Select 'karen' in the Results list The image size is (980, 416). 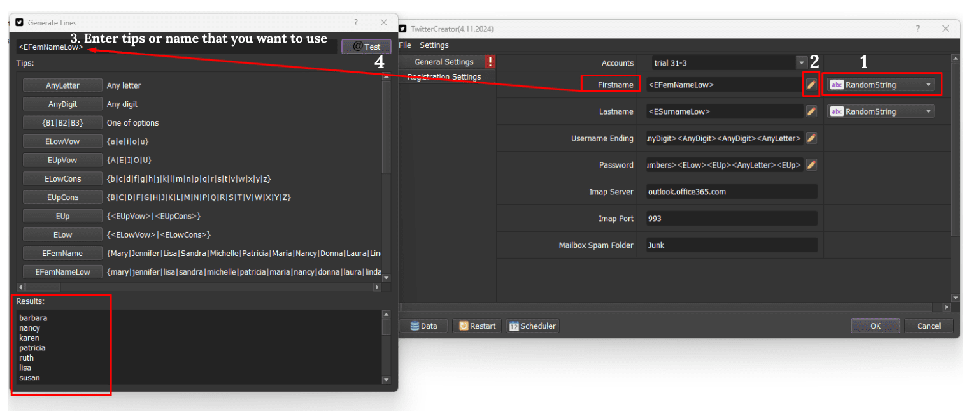tap(29, 338)
